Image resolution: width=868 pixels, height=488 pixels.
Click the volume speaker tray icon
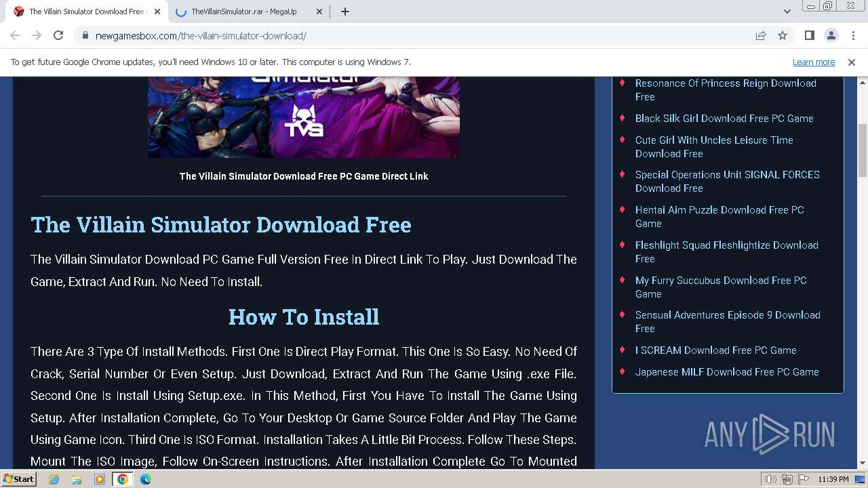770,479
